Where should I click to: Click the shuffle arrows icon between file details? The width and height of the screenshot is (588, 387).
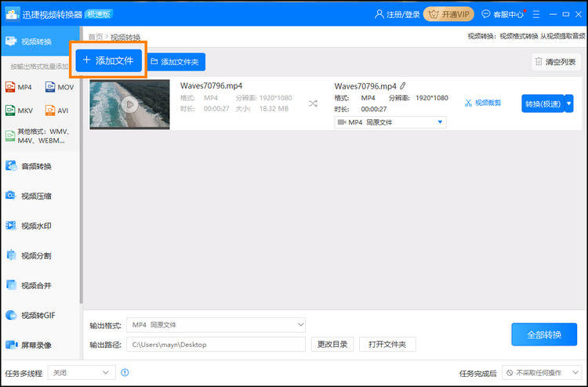pyautogui.click(x=313, y=103)
